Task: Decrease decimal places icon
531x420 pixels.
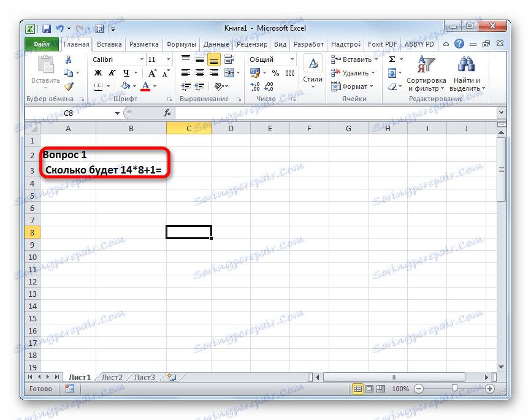Action: (x=269, y=86)
